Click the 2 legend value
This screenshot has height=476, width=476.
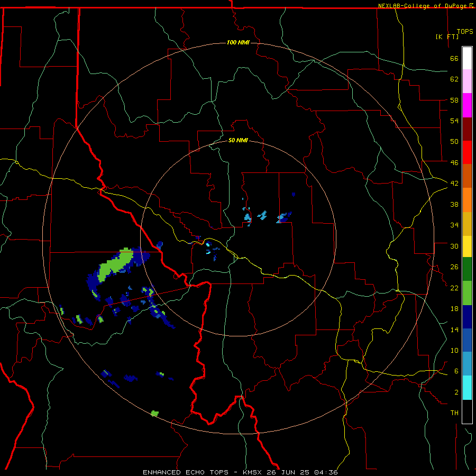(456, 392)
